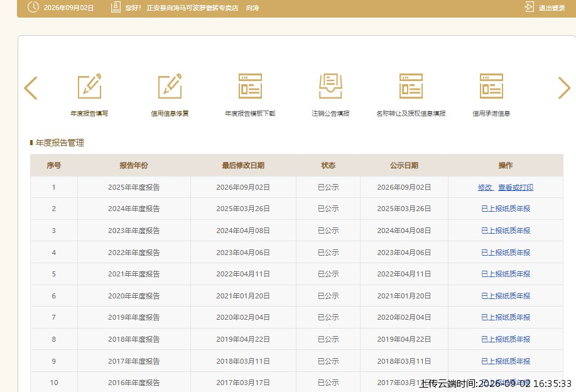Click publication date 2020年02月04日
The height and width of the screenshot is (392, 576).
click(x=404, y=317)
